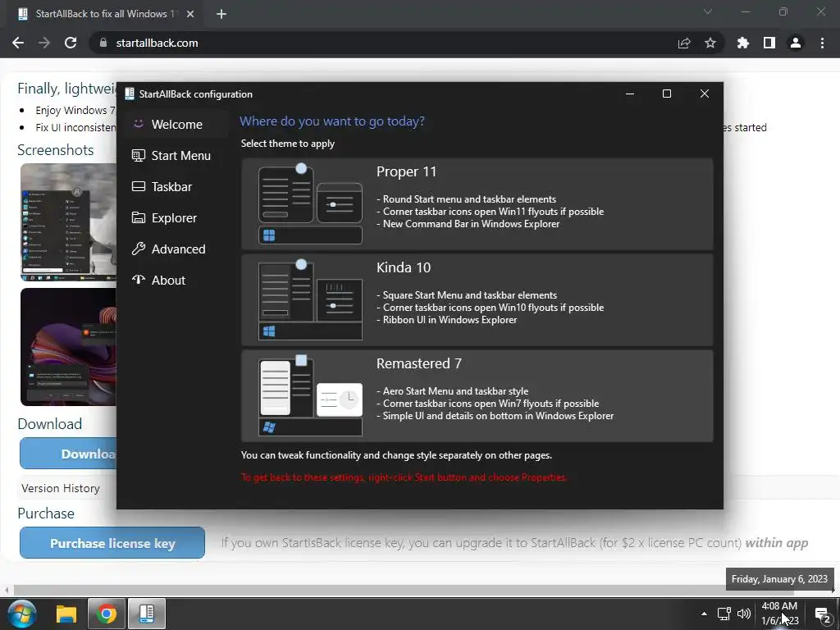Viewport: 840px width, 630px height.
Task: Go to the Explorer settings page
Action: click(174, 217)
